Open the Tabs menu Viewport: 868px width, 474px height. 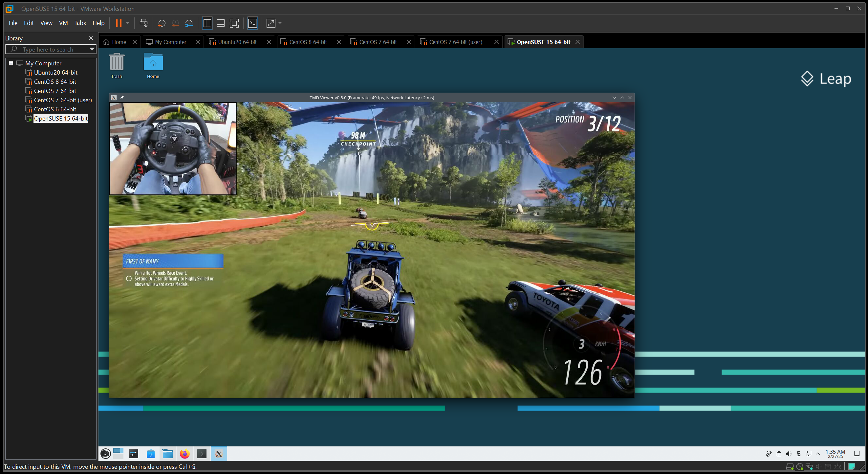point(80,23)
